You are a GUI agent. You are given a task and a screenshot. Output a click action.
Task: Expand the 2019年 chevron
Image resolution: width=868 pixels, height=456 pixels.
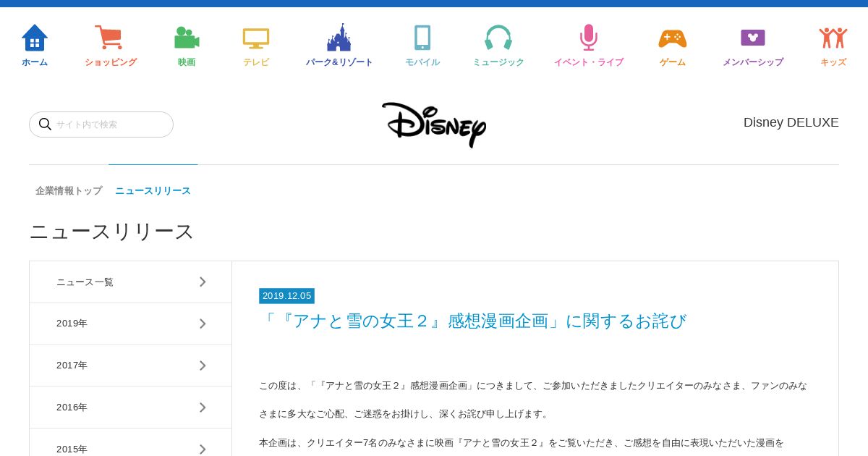tap(203, 324)
